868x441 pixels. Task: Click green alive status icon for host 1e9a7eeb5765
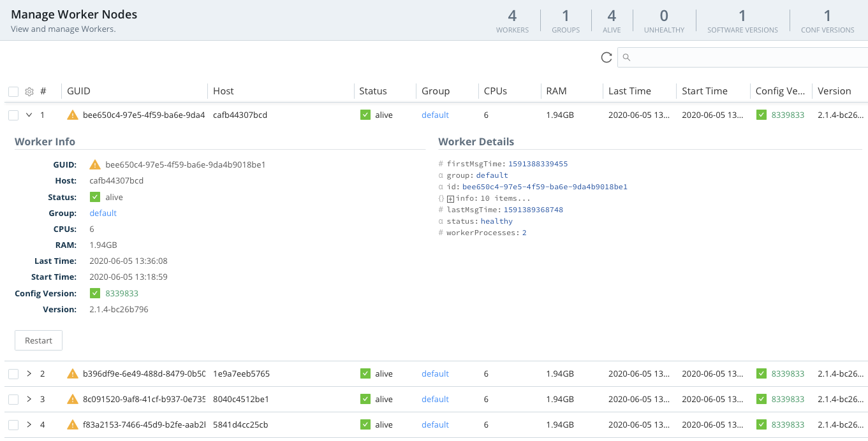coord(365,374)
